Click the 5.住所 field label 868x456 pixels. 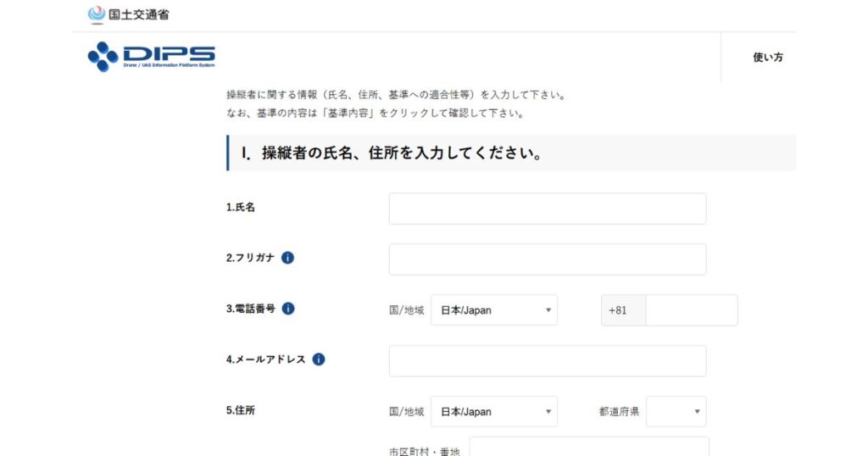pos(241,410)
